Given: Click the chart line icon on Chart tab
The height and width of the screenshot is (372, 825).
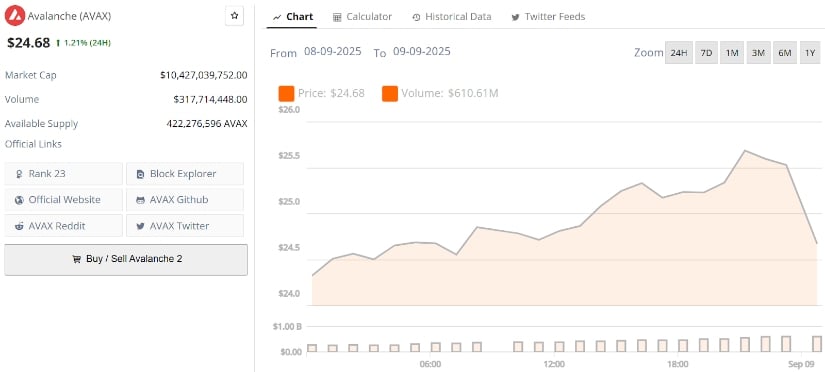Looking at the screenshot, I should (x=277, y=17).
